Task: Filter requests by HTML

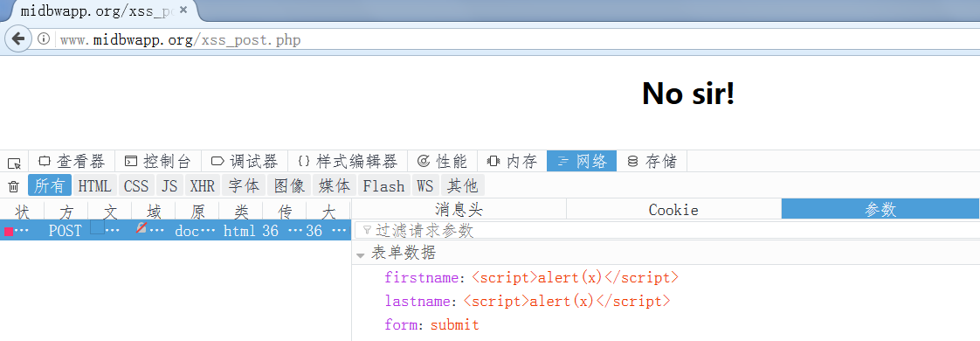Action: click(x=95, y=186)
